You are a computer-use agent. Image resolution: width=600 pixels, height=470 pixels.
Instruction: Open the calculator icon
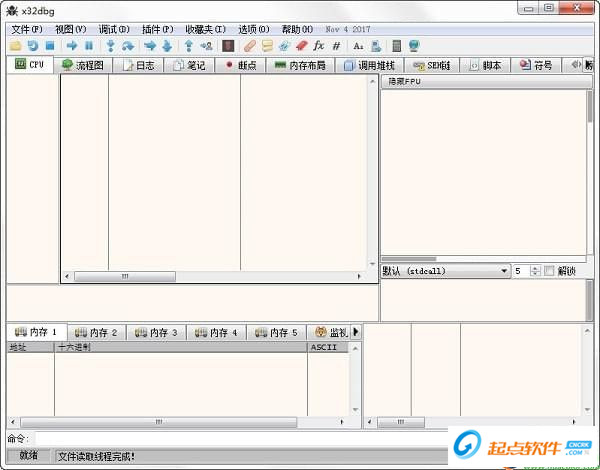(x=397, y=46)
